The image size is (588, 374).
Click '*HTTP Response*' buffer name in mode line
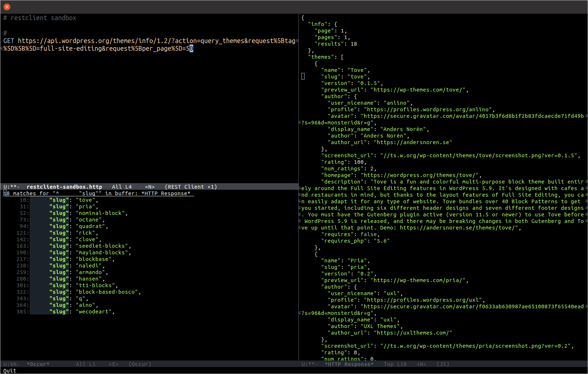(x=349, y=364)
